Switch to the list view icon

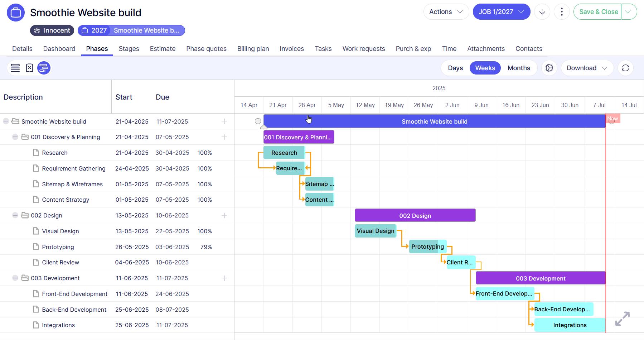coord(15,68)
